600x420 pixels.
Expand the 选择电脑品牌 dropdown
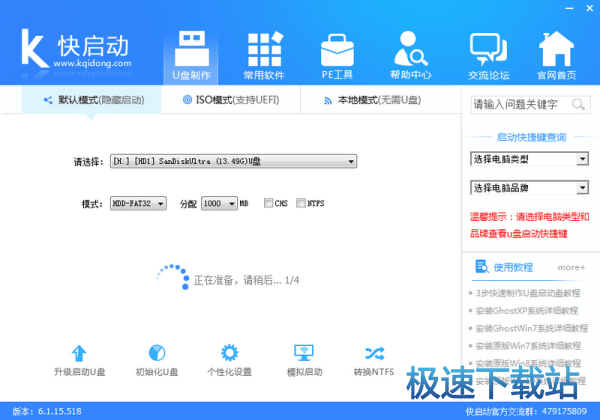[x=529, y=187]
